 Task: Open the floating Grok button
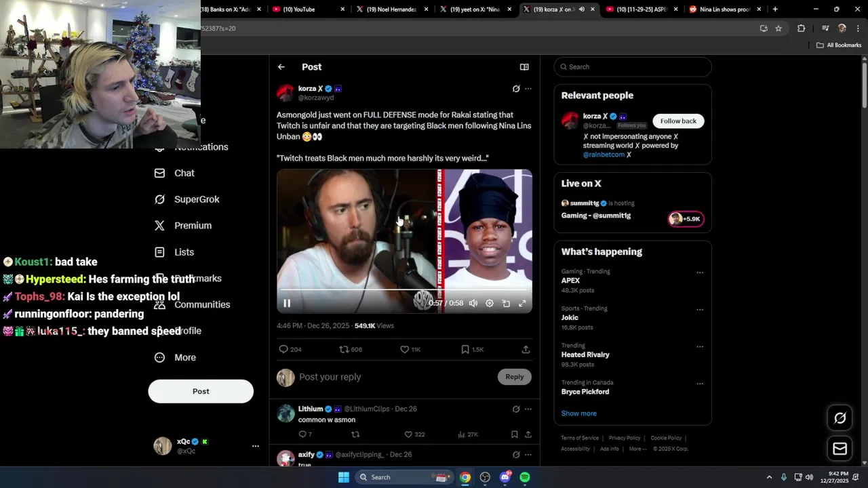point(840,418)
